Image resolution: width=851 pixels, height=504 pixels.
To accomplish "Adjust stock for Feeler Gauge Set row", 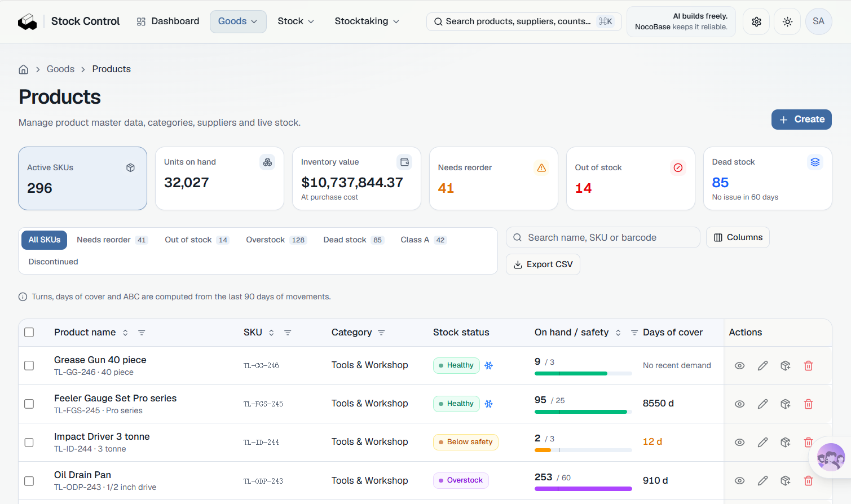I will click(x=785, y=404).
